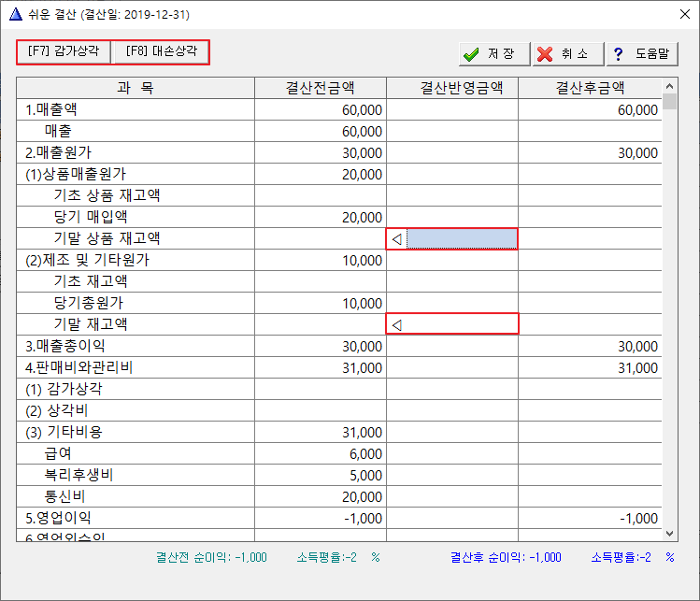This screenshot has width=700, height=601.
Task: Select the (1)상품매출원가 row label
Action: 76,174
